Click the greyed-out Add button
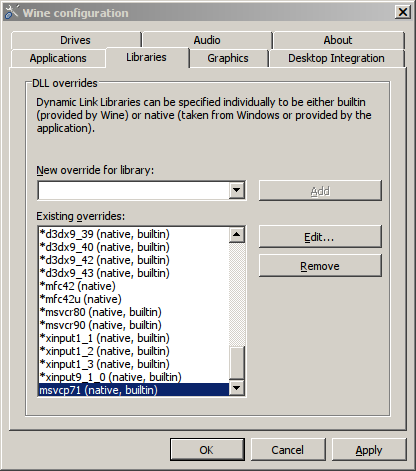 point(320,191)
